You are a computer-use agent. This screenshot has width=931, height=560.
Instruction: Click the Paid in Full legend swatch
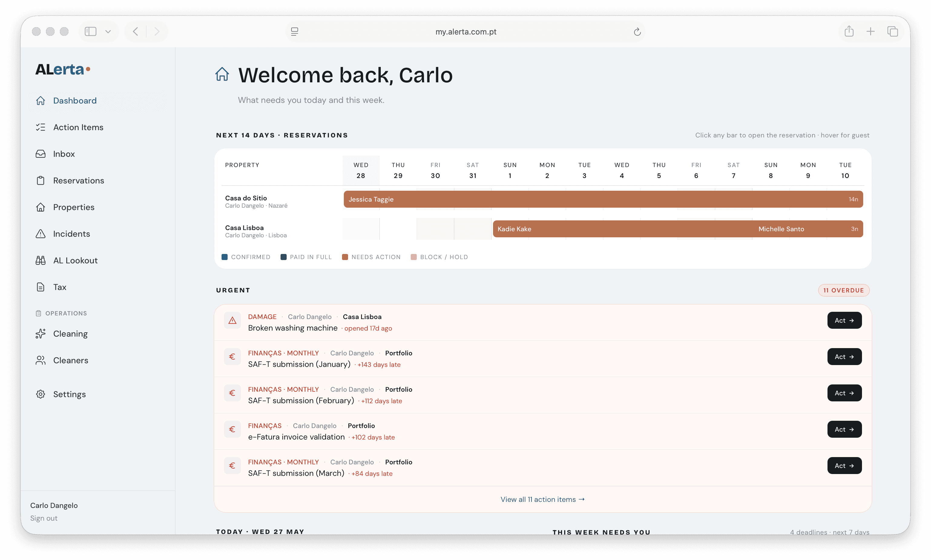point(283,257)
